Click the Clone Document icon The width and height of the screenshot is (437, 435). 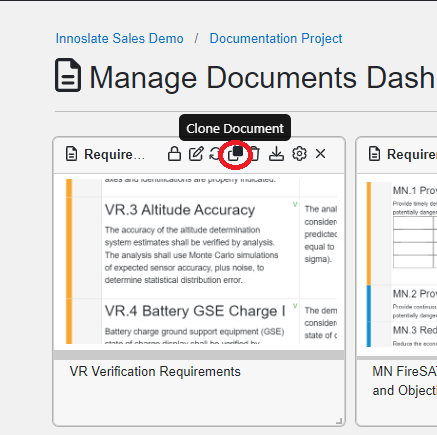pyautogui.click(x=235, y=154)
